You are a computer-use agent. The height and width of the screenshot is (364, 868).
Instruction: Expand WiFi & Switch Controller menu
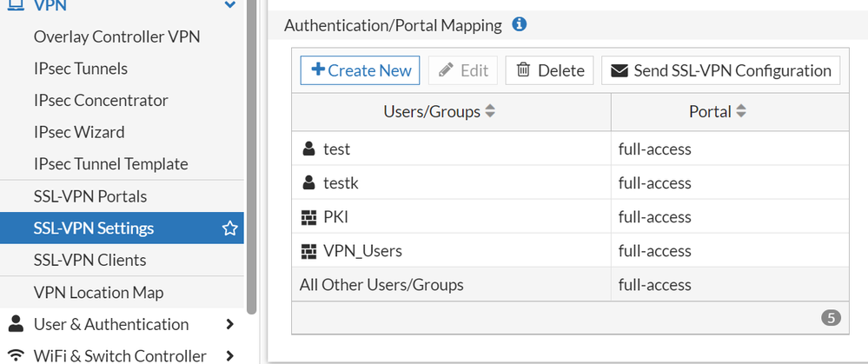tap(229, 355)
